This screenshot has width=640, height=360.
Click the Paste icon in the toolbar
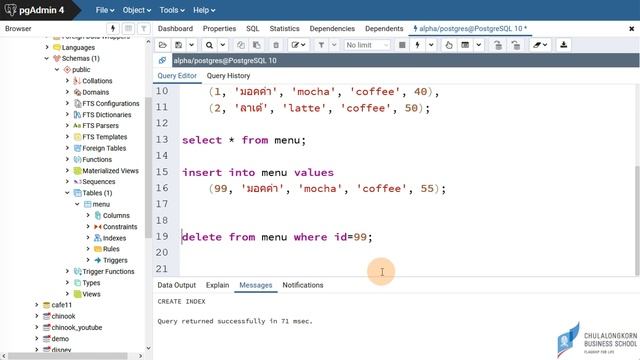pyautogui.click(x=257, y=45)
